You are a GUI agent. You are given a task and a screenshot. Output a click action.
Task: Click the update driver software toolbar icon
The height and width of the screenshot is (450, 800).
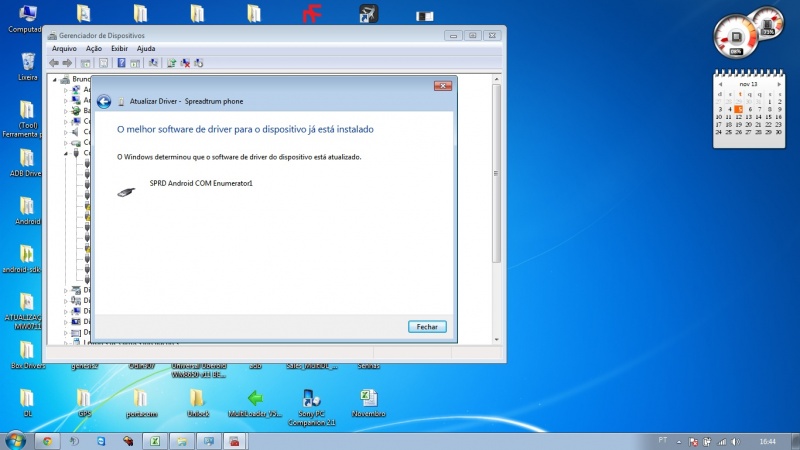tap(171, 63)
